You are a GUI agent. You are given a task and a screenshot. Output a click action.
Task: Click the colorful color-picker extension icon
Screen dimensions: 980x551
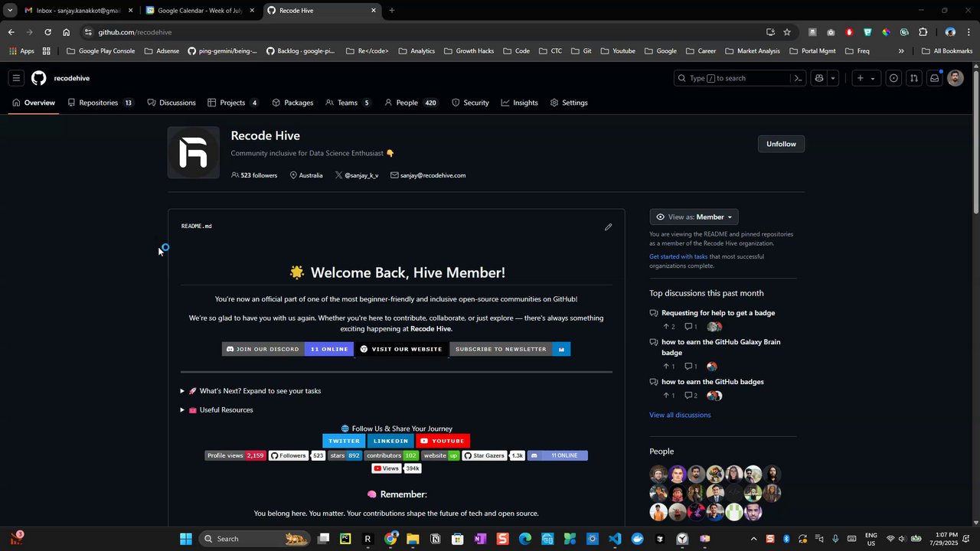click(886, 32)
